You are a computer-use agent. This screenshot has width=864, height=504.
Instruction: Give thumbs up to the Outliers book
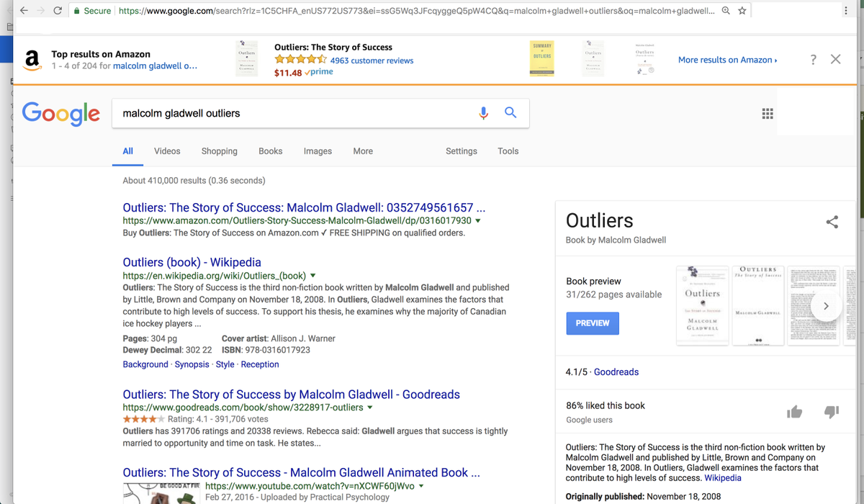pyautogui.click(x=795, y=412)
